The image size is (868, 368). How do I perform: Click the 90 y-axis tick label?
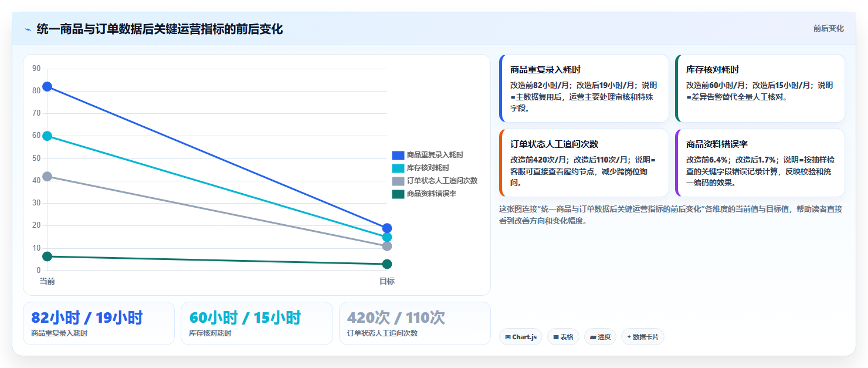36,69
